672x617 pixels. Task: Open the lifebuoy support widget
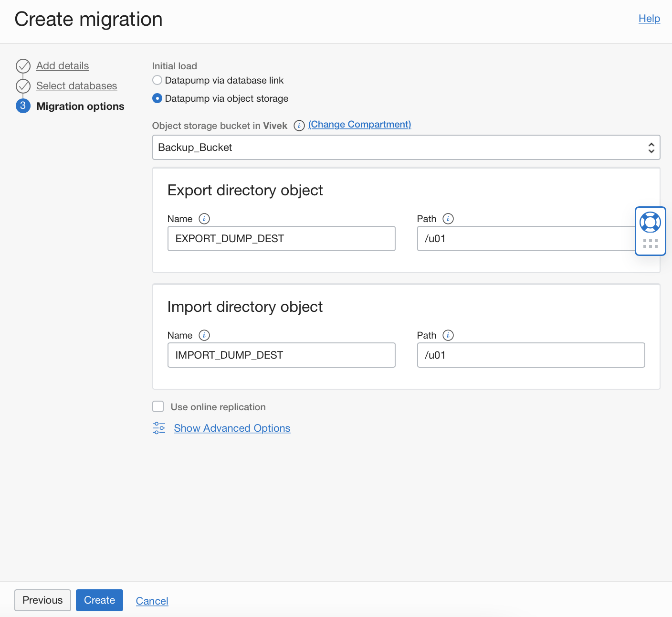click(x=650, y=223)
